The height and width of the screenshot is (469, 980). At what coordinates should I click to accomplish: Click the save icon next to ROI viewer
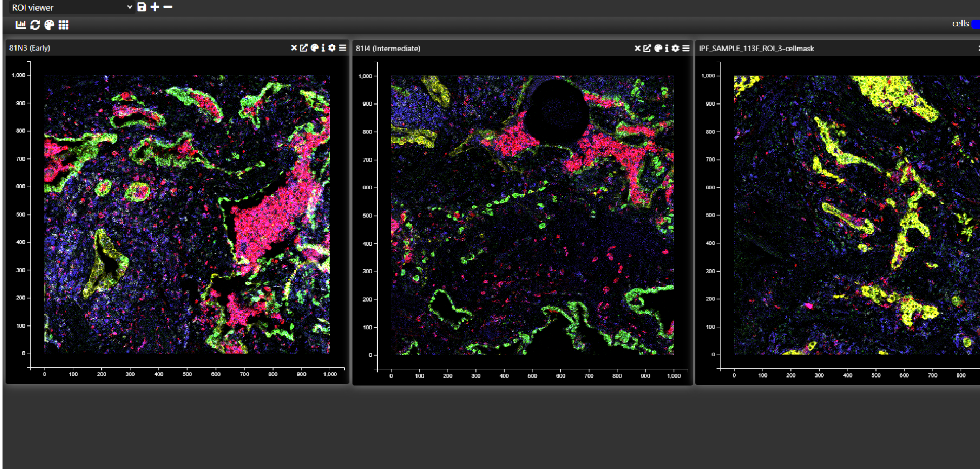pyautogui.click(x=141, y=7)
